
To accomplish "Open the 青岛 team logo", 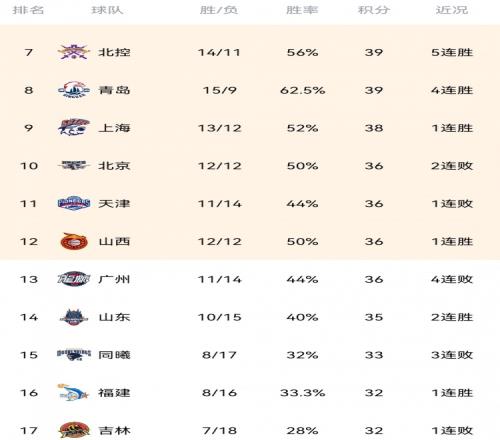I will [x=74, y=90].
